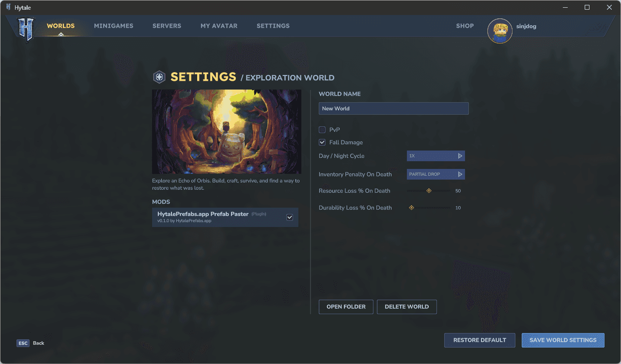
Task: Enable the PvP checkbox
Action: [x=322, y=130]
